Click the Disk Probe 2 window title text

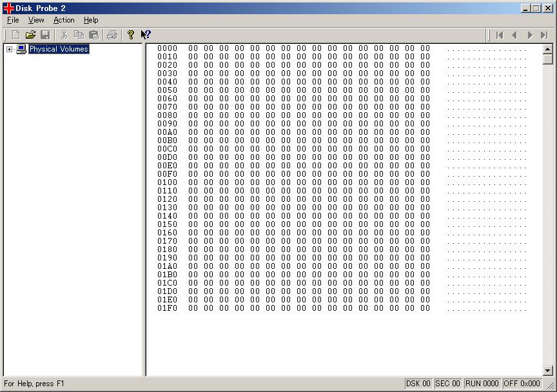coord(41,8)
